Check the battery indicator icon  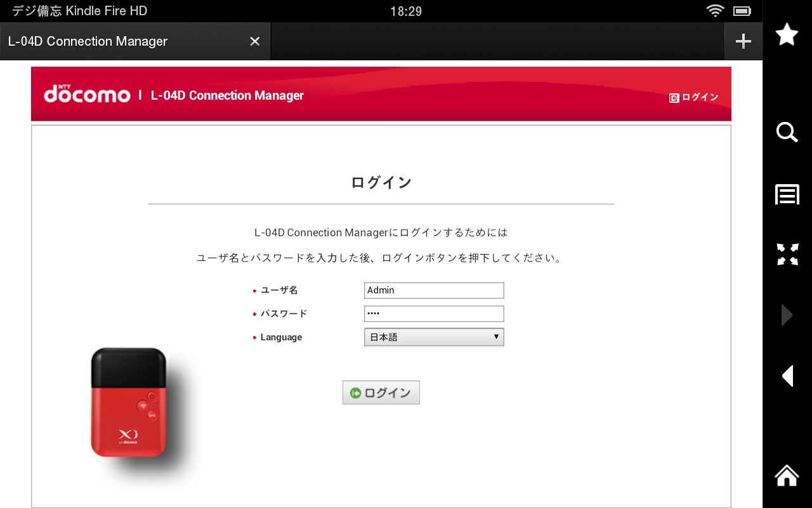coord(742,11)
